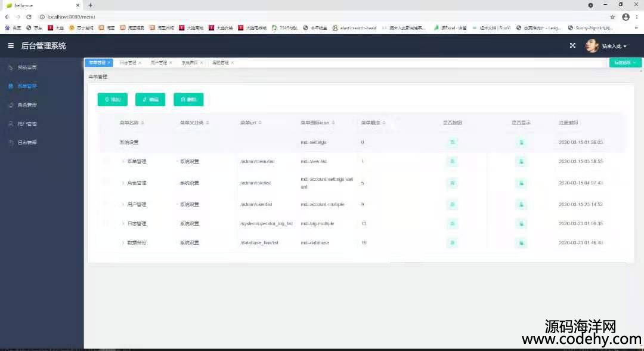Click the 日志管理 sidebar icon

[11, 143]
